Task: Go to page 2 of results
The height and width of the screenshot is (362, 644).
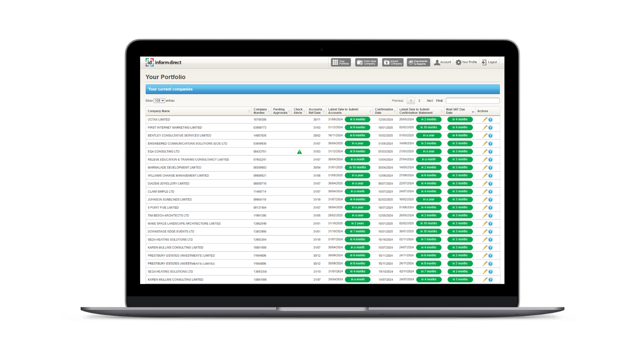Action: point(419,101)
